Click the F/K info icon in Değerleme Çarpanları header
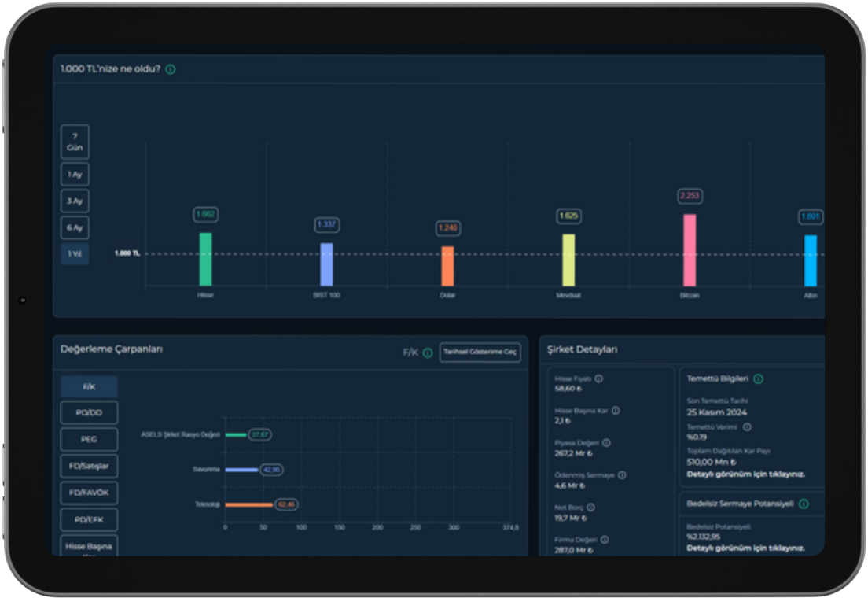 point(428,353)
